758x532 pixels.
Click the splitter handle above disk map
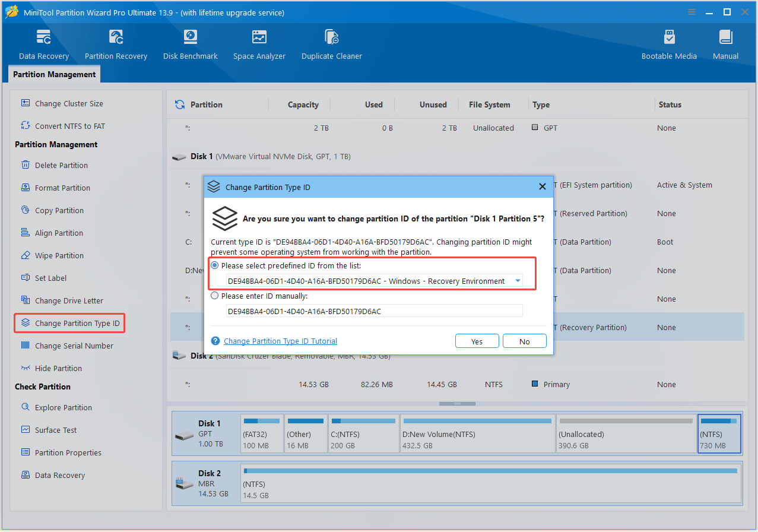click(457, 404)
